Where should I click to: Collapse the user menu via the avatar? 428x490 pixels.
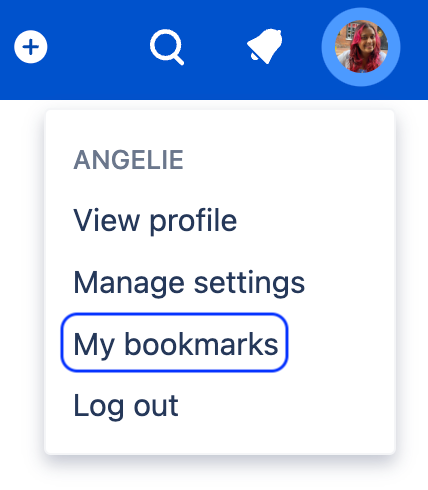point(361,47)
